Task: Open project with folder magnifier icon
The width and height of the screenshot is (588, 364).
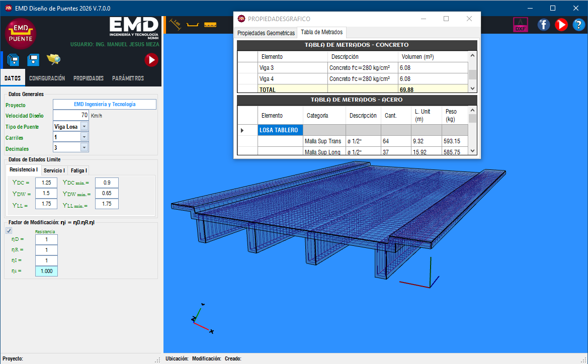Action: (x=53, y=60)
